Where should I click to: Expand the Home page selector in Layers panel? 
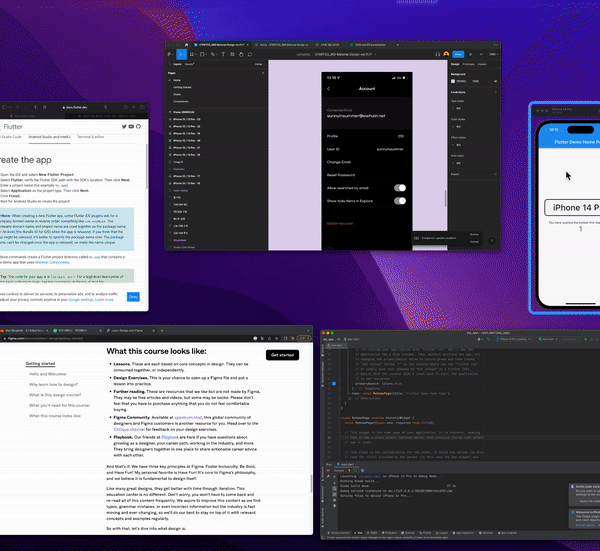(259, 64)
